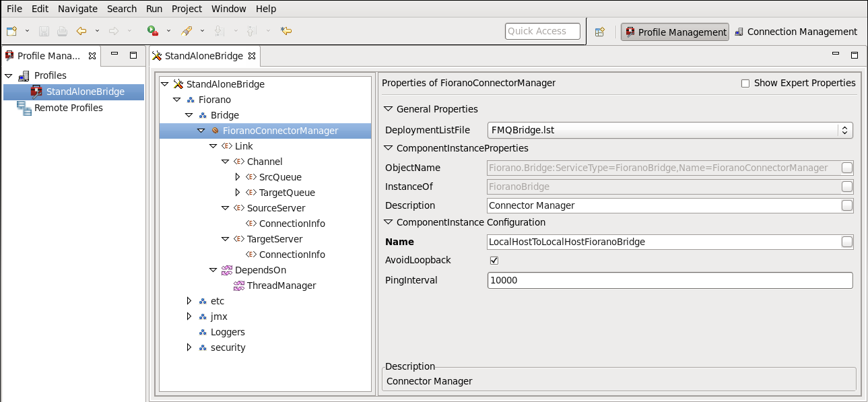This screenshot has width=868, height=402.
Task: Click the PingInterval input field
Action: tap(670, 280)
